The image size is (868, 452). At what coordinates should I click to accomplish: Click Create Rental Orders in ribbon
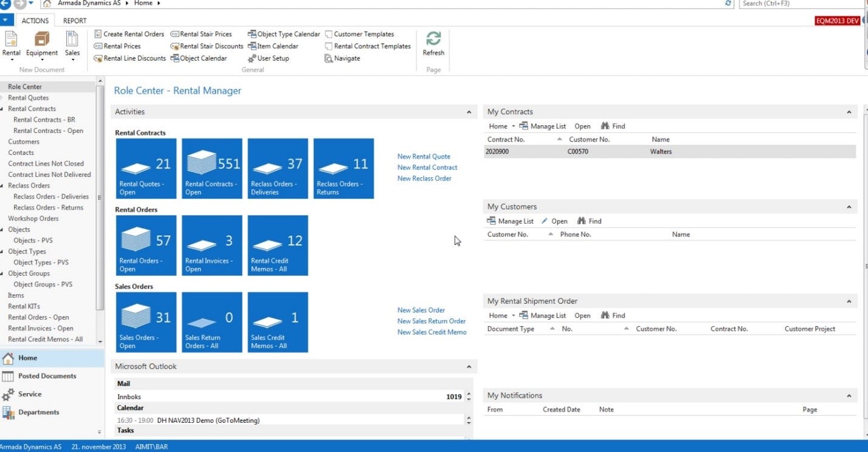(x=129, y=34)
